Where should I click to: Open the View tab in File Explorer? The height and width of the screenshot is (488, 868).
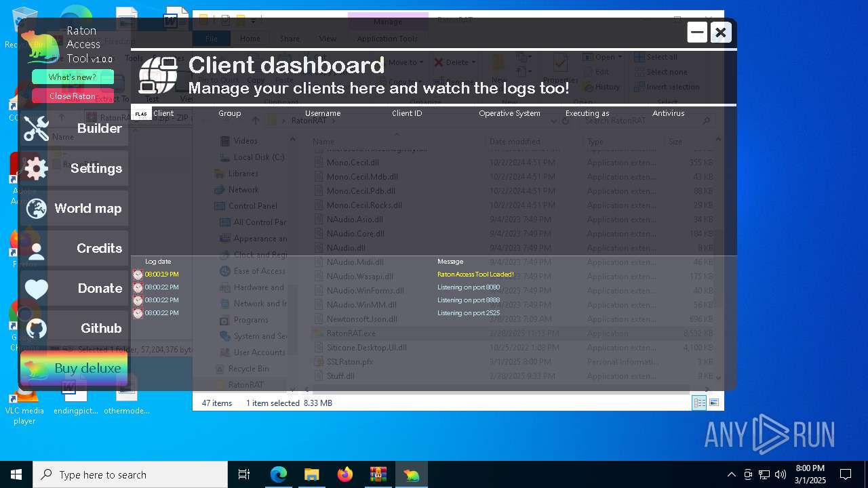click(328, 39)
